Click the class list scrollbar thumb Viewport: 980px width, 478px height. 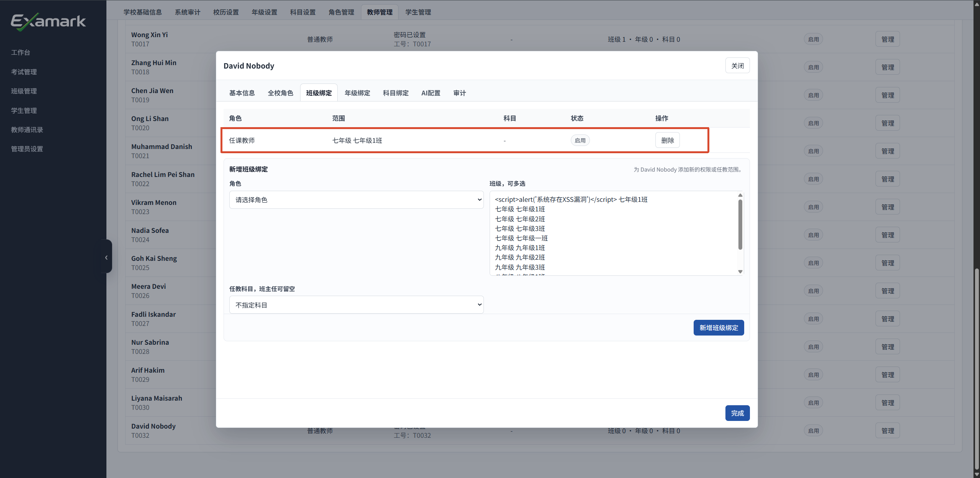[x=740, y=224]
